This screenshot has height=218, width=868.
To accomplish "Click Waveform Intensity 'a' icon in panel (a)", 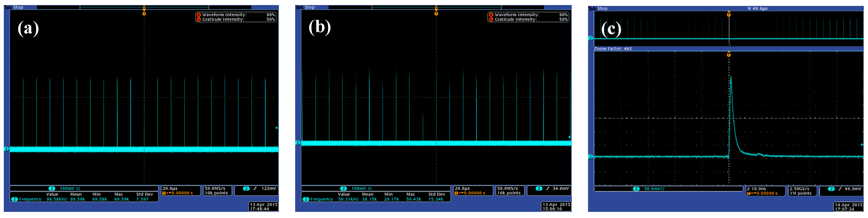I will [198, 15].
